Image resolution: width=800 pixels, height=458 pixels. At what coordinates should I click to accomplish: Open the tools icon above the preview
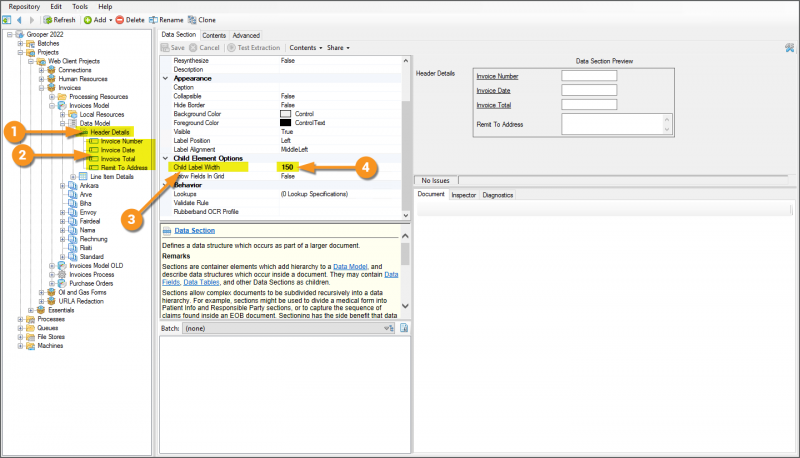[790, 47]
